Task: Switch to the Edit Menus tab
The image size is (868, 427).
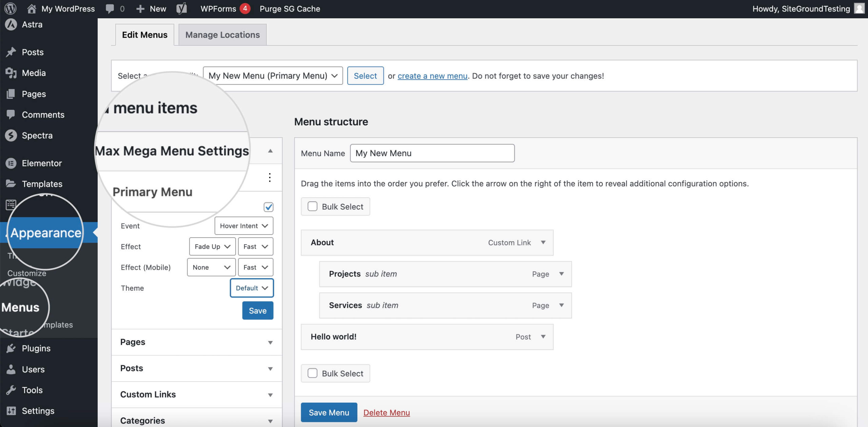Action: pyautogui.click(x=144, y=35)
